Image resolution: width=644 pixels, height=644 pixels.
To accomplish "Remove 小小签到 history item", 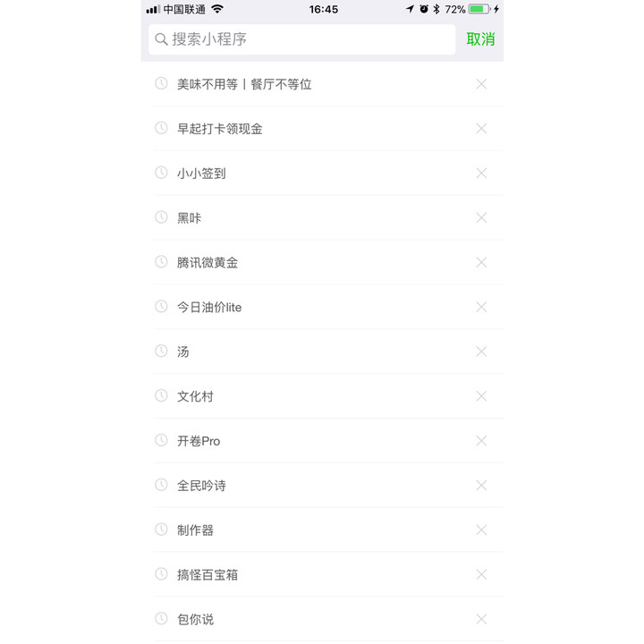I will coord(481,174).
